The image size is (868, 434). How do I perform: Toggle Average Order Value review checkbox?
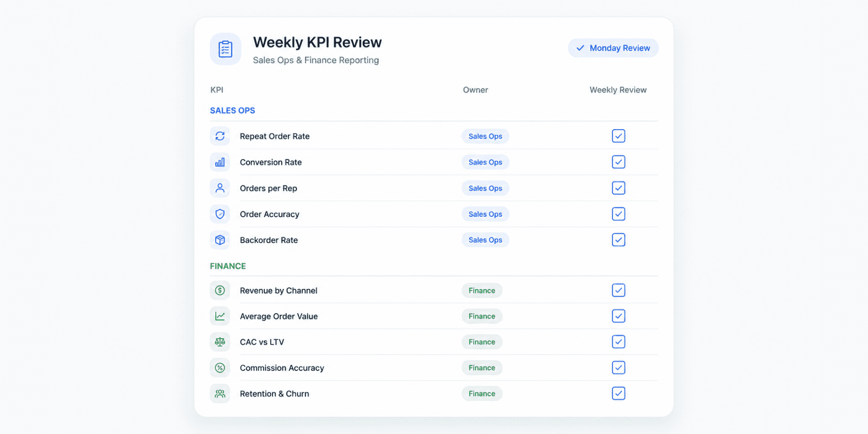(x=618, y=316)
